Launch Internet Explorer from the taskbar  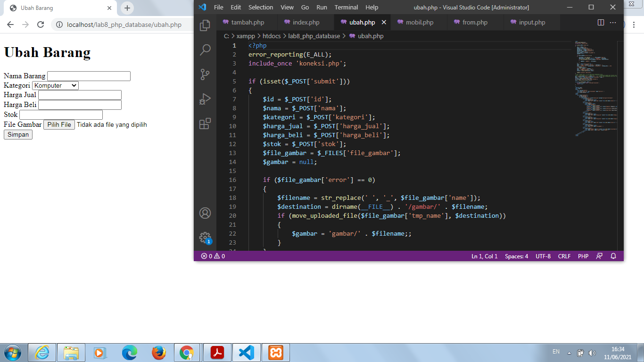(x=42, y=353)
